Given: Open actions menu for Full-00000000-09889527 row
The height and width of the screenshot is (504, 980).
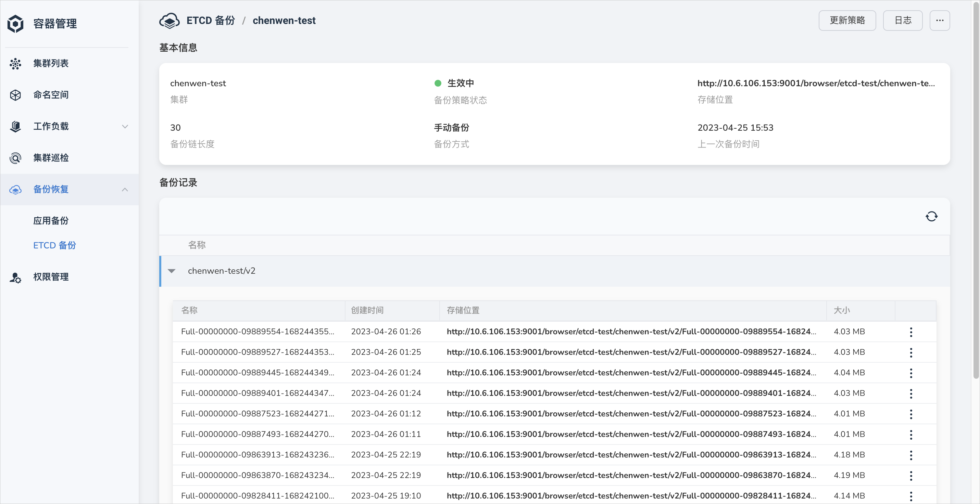Looking at the screenshot, I should point(911,352).
